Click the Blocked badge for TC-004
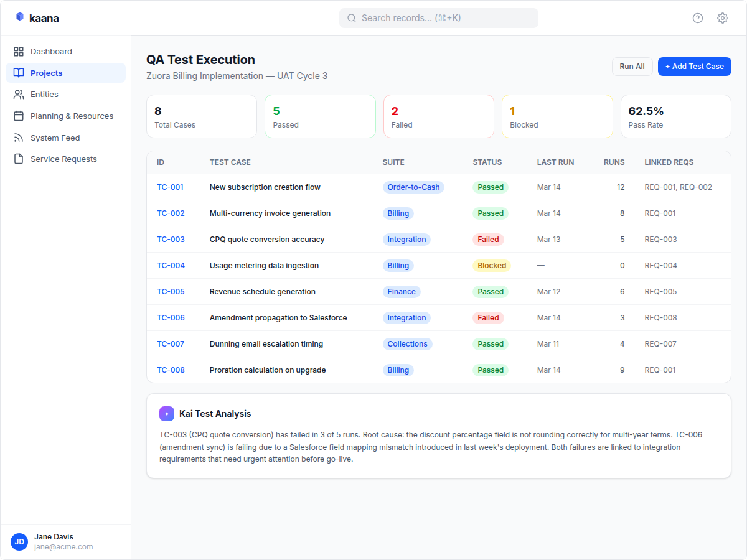The height and width of the screenshot is (560, 747). tap(492, 265)
